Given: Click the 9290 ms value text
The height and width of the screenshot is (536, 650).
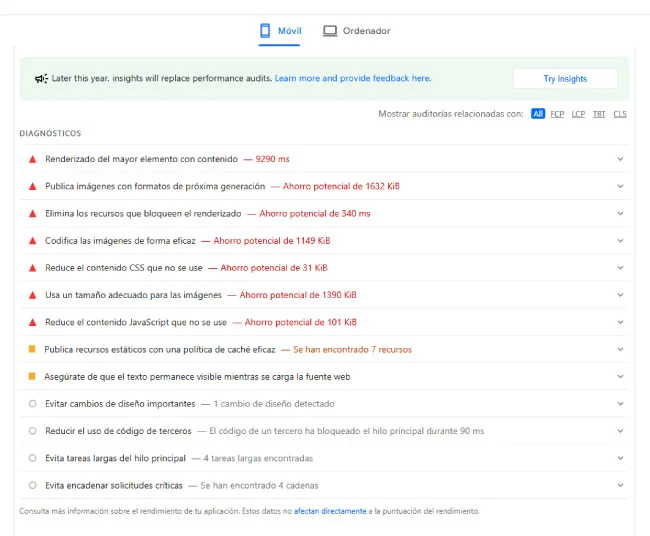Looking at the screenshot, I should point(272,159).
